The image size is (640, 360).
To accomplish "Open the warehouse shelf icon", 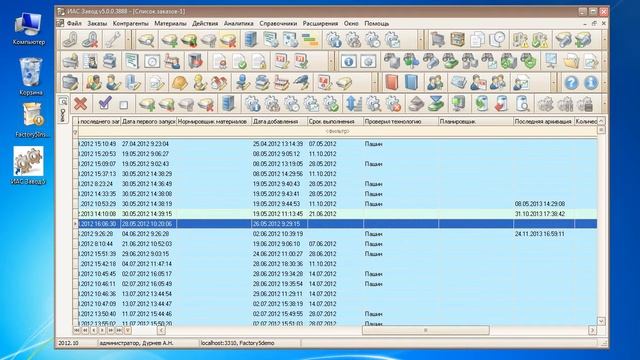I will (x=458, y=40).
